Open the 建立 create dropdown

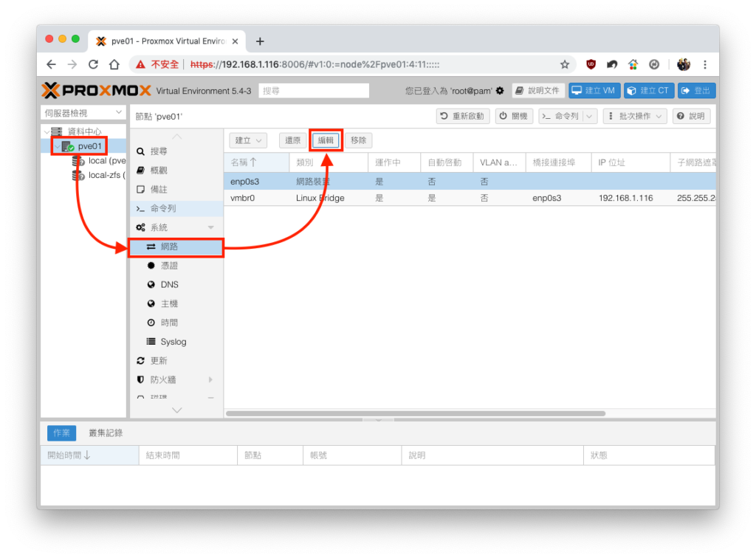(x=248, y=141)
